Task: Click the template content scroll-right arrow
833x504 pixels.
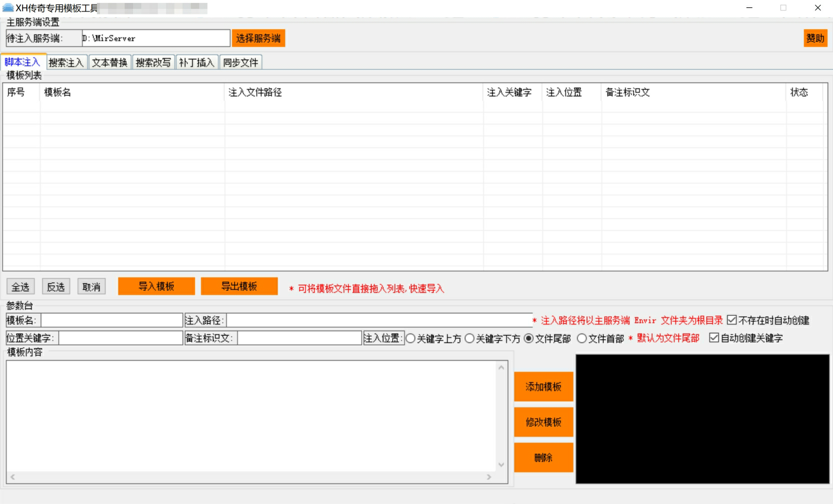Action: pos(489,477)
